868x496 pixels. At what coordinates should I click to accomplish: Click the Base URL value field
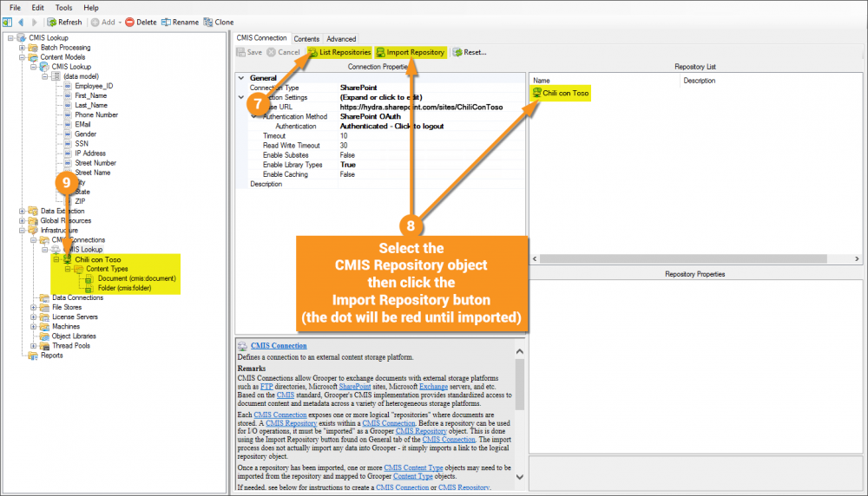[431, 107]
